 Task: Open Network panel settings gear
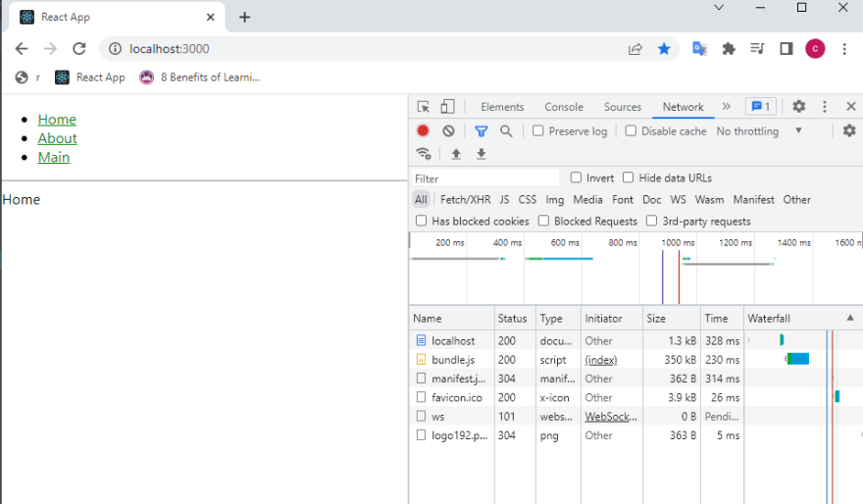click(849, 130)
